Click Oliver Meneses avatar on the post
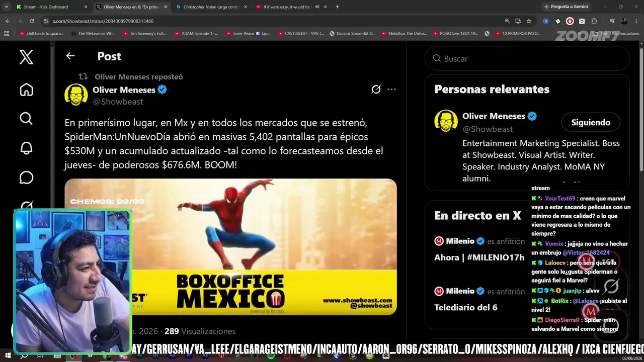 [x=76, y=95]
